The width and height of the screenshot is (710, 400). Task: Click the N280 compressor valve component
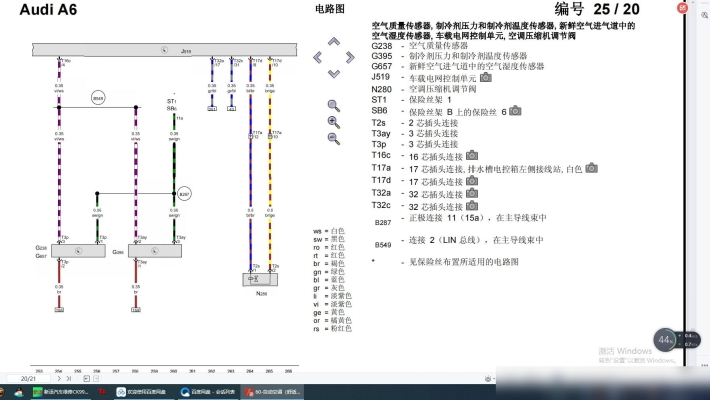pos(260,279)
